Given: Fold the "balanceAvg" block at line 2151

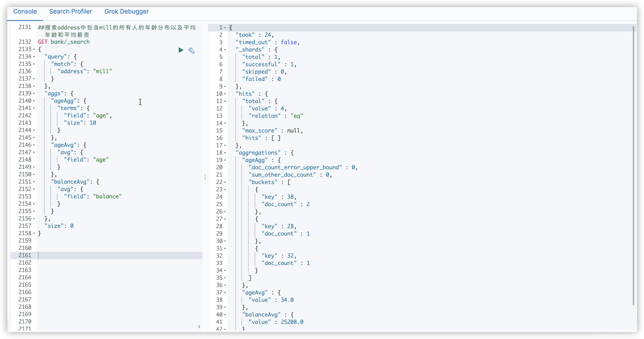Looking at the screenshot, I should point(34,182).
